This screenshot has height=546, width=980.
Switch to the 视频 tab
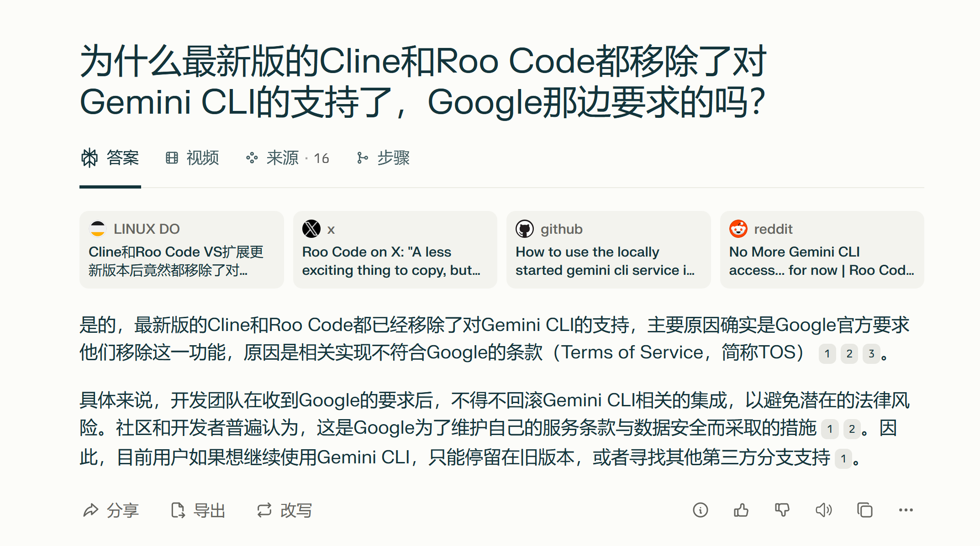click(192, 158)
